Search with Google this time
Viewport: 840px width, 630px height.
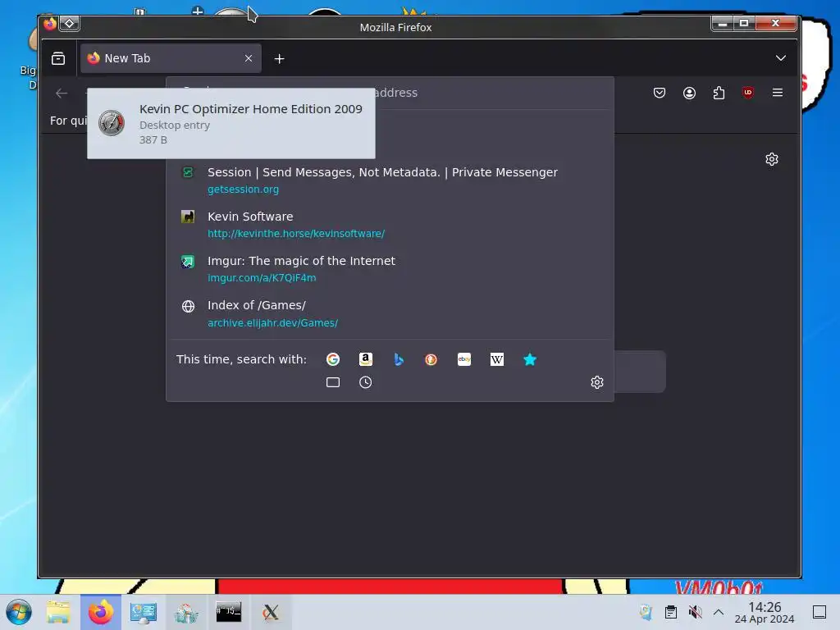(x=333, y=359)
